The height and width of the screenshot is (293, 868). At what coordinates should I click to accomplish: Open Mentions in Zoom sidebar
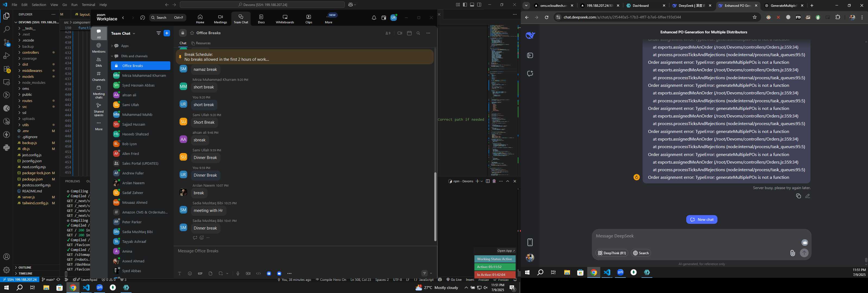click(x=99, y=48)
